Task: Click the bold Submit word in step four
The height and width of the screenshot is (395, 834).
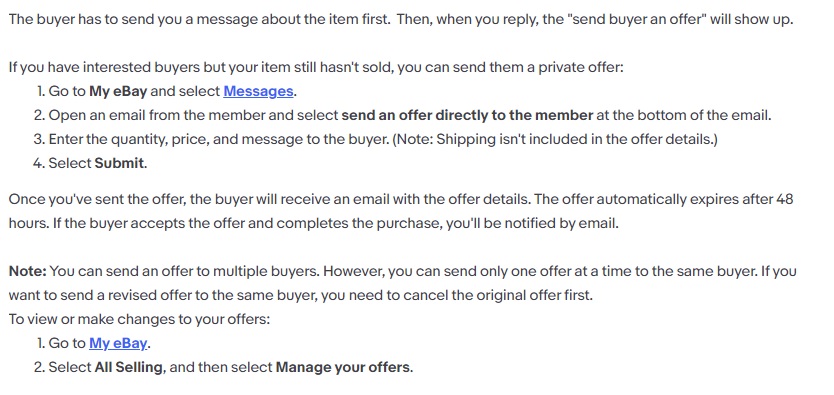Action: pos(119,163)
